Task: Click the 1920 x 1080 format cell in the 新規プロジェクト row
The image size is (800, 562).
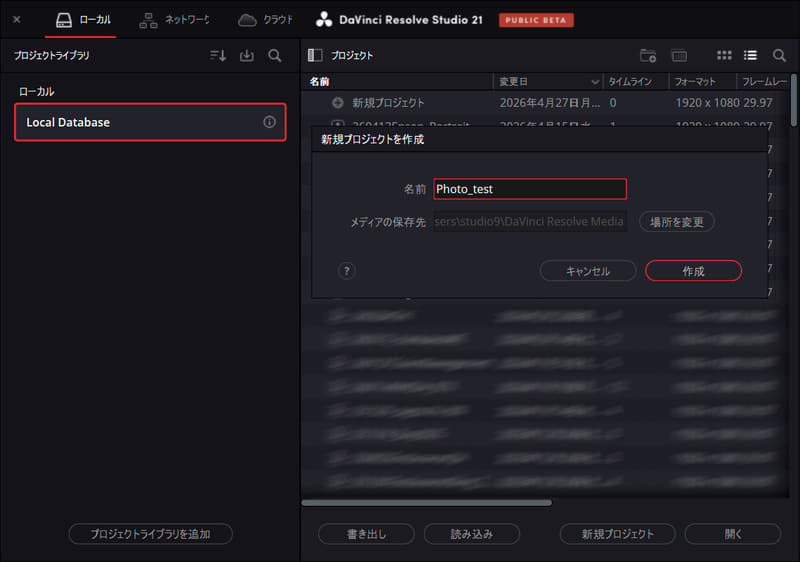Action: click(x=708, y=103)
